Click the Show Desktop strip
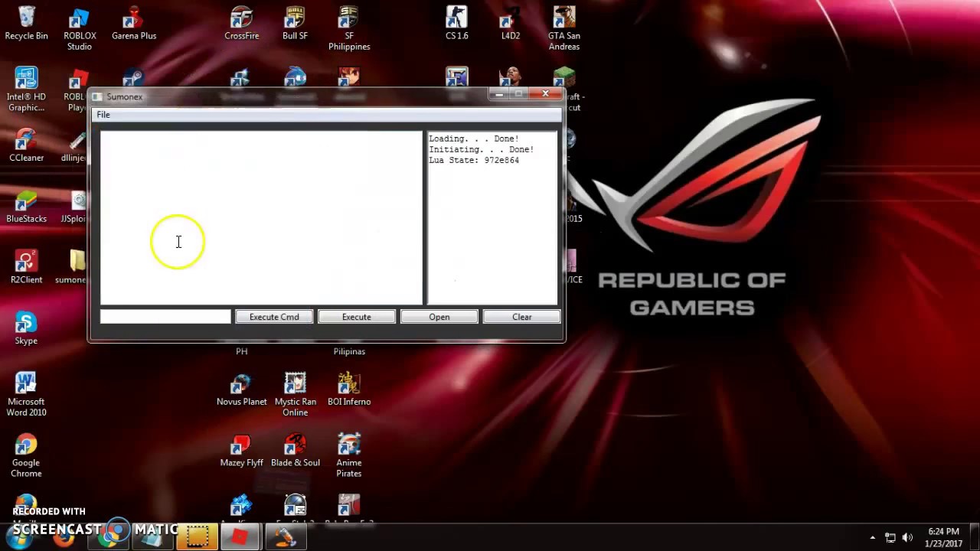The height and width of the screenshot is (551, 980). point(975,537)
